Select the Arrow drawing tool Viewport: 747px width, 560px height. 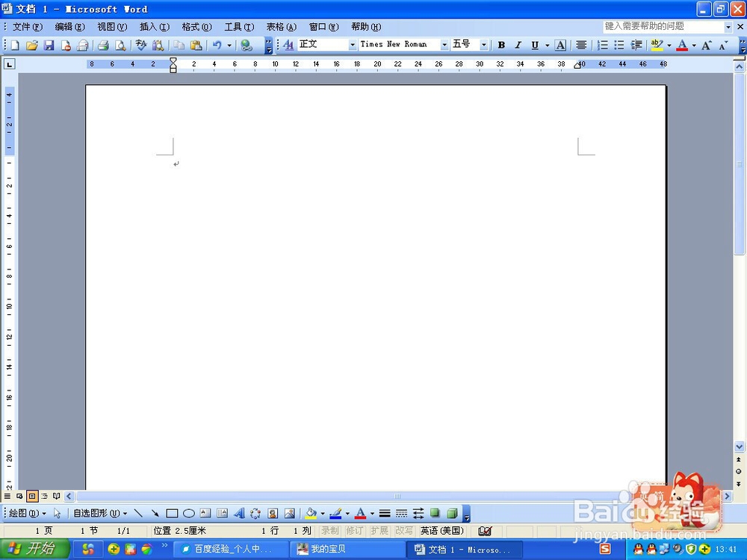coord(155,513)
